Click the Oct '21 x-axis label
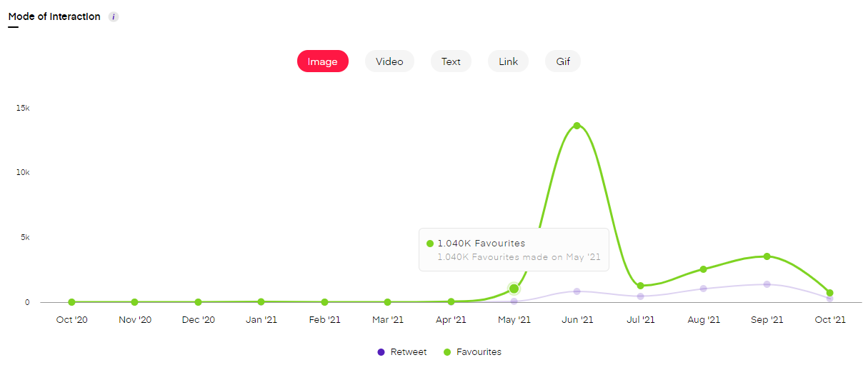This screenshot has height=365, width=868. tap(829, 320)
